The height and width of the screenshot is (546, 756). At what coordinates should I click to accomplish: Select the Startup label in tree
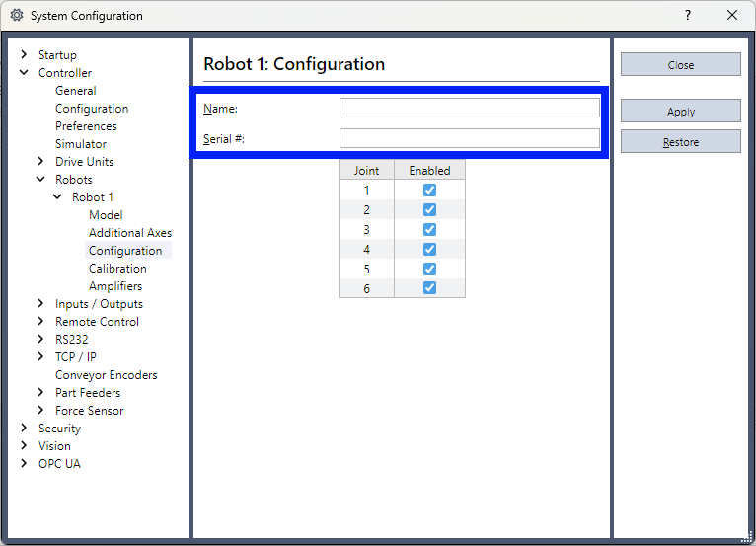click(x=57, y=55)
